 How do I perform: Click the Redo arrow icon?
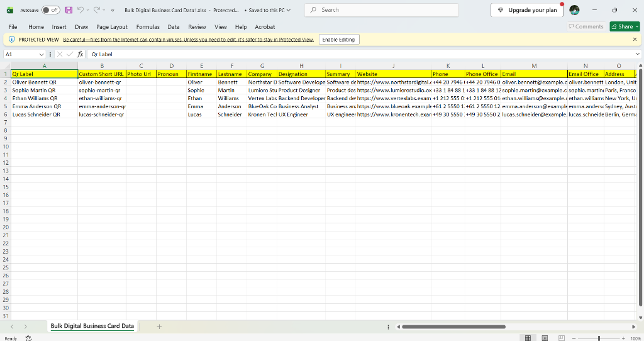(96, 10)
